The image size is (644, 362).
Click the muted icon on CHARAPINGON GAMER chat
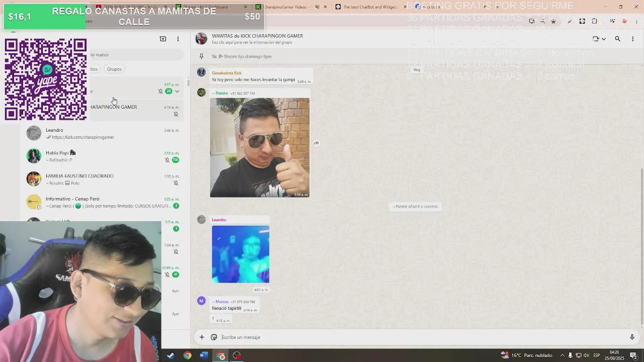click(x=176, y=114)
